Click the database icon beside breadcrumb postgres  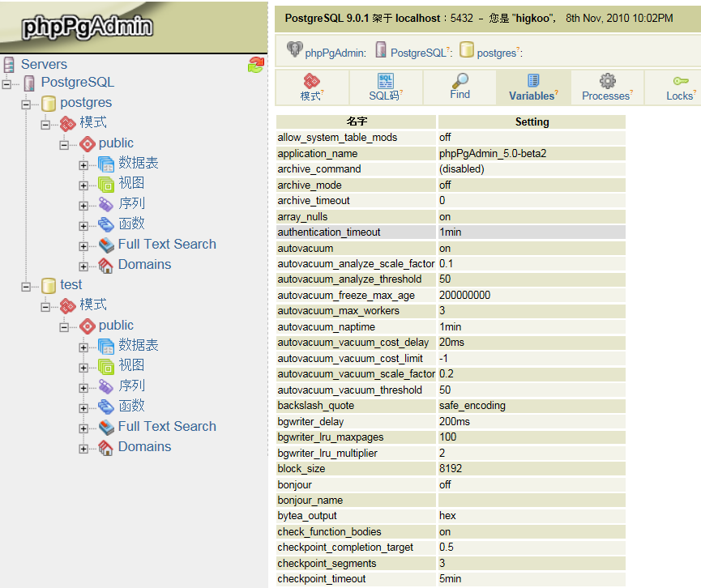pyautogui.click(x=466, y=49)
